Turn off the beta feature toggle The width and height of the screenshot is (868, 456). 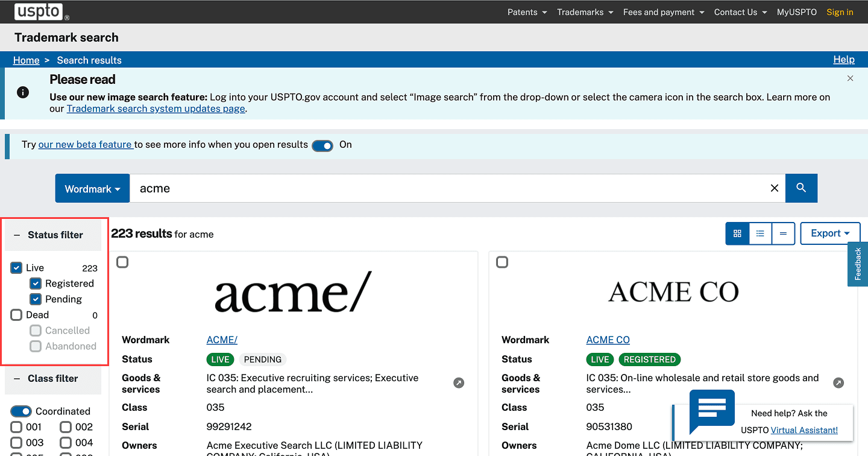(x=322, y=145)
